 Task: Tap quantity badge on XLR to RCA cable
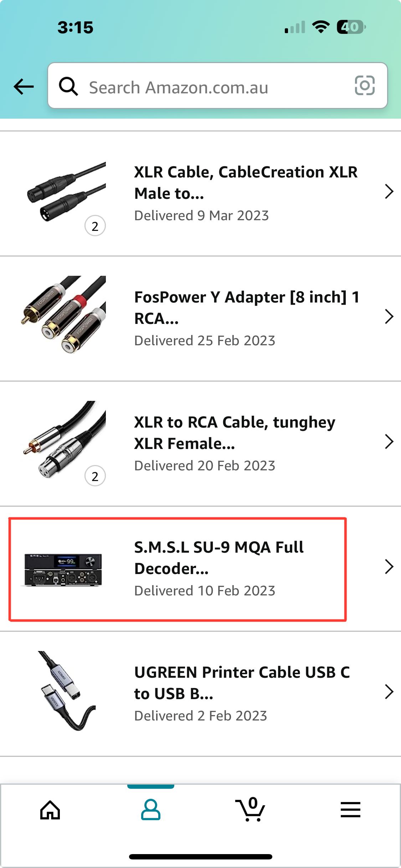click(x=95, y=476)
